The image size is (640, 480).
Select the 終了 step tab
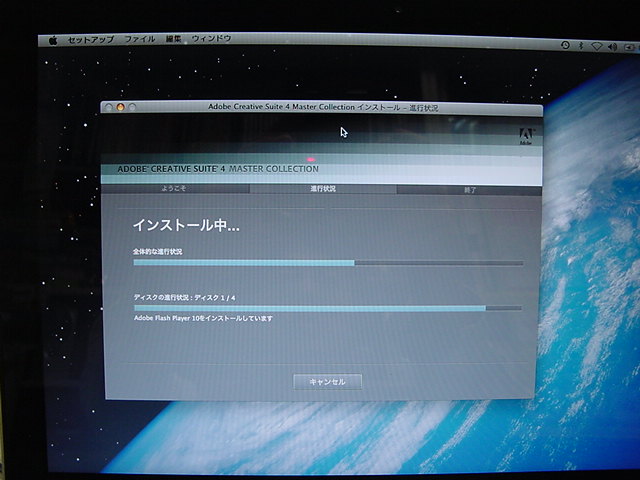point(469,190)
